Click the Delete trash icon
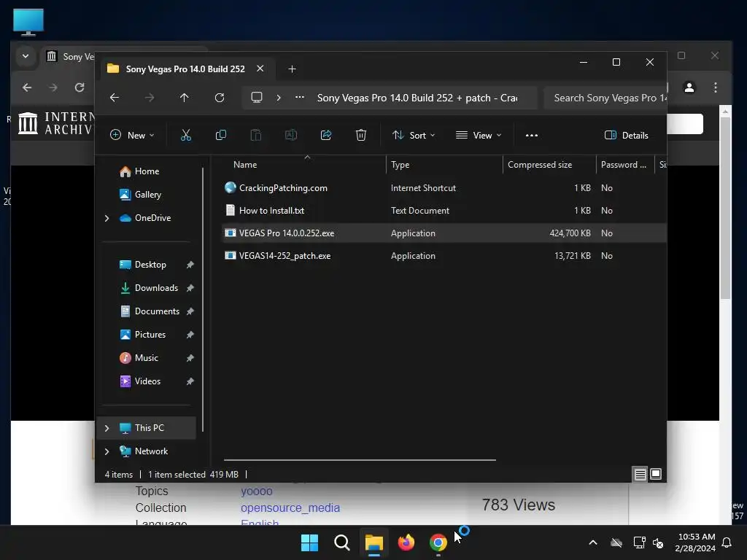Image resolution: width=747 pixels, height=560 pixels. 360,135
